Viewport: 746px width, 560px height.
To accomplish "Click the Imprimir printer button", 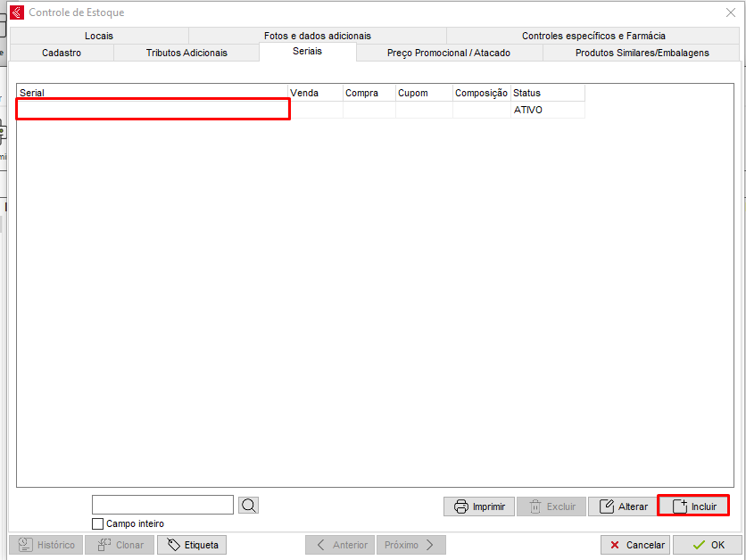I will pyautogui.click(x=479, y=506).
